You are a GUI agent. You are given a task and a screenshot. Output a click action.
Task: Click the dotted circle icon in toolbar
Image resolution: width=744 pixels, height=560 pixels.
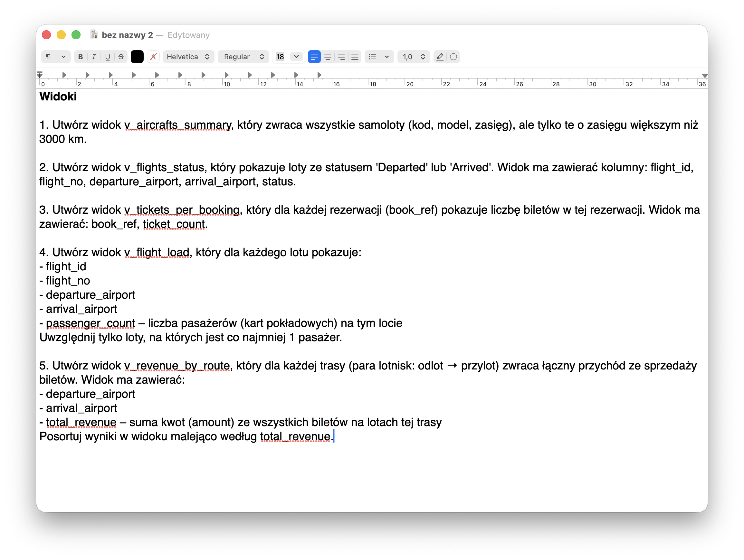point(453,57)
